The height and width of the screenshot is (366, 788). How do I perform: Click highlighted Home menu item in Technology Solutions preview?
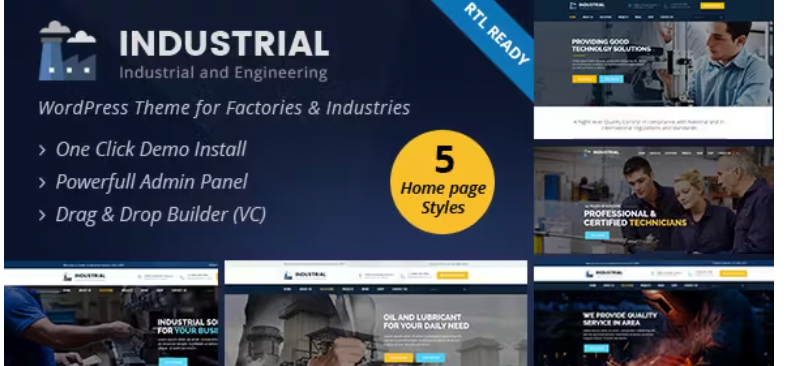pos(572,17)
